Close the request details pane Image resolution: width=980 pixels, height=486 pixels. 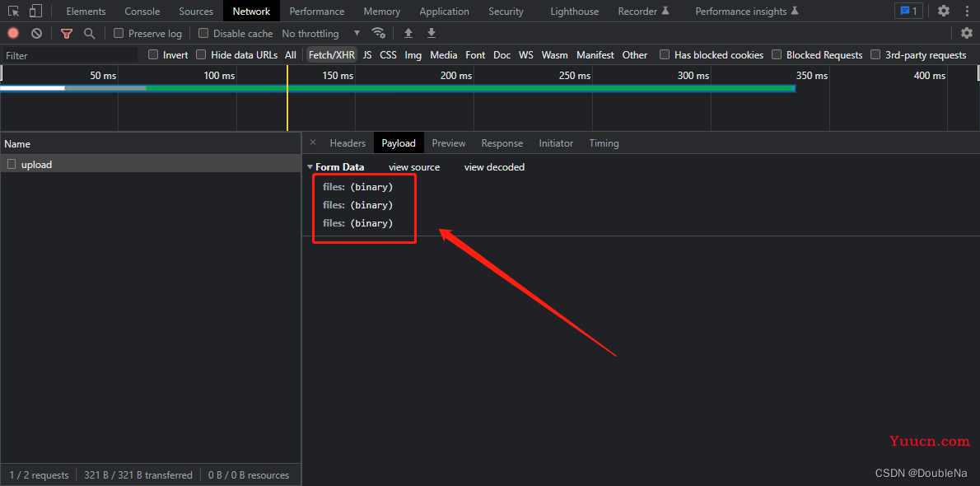(313, 143)
